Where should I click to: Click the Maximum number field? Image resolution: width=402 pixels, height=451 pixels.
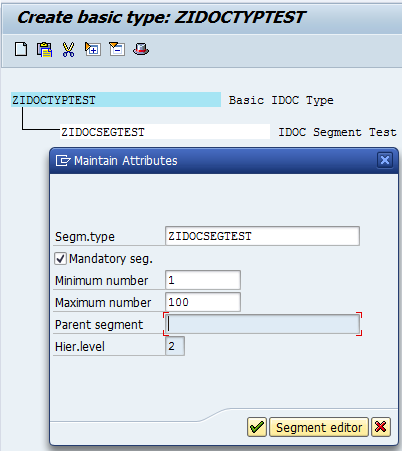[203, 302]
